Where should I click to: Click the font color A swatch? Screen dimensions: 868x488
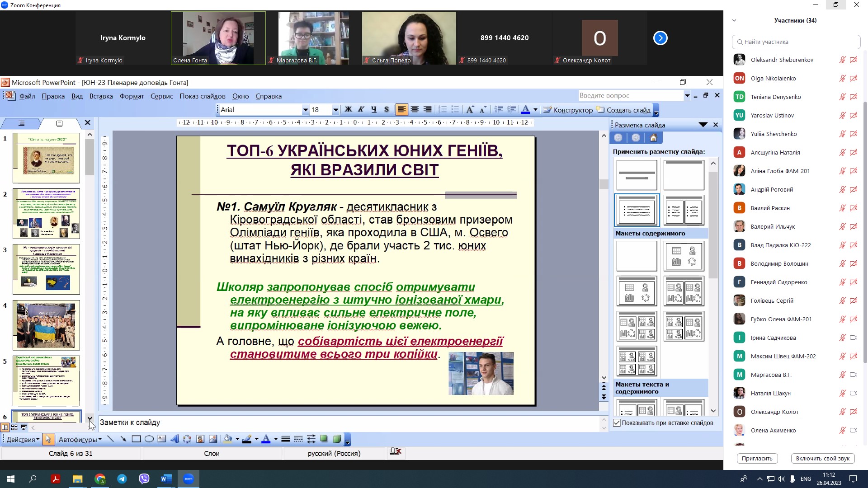click(525, 110)
